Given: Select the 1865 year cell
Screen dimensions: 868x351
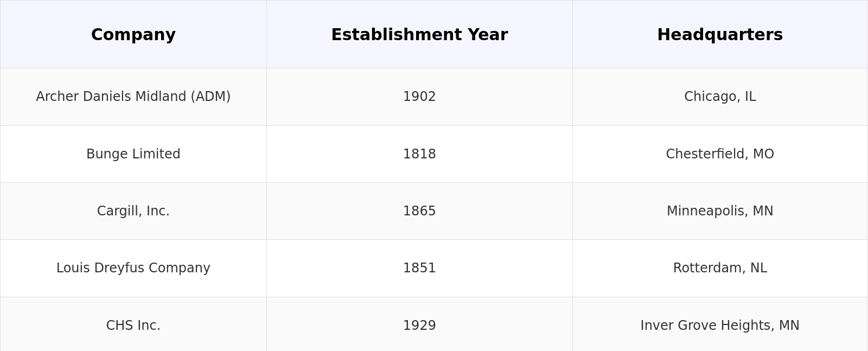Looking at the screenshot, I should tap(419, 211).
